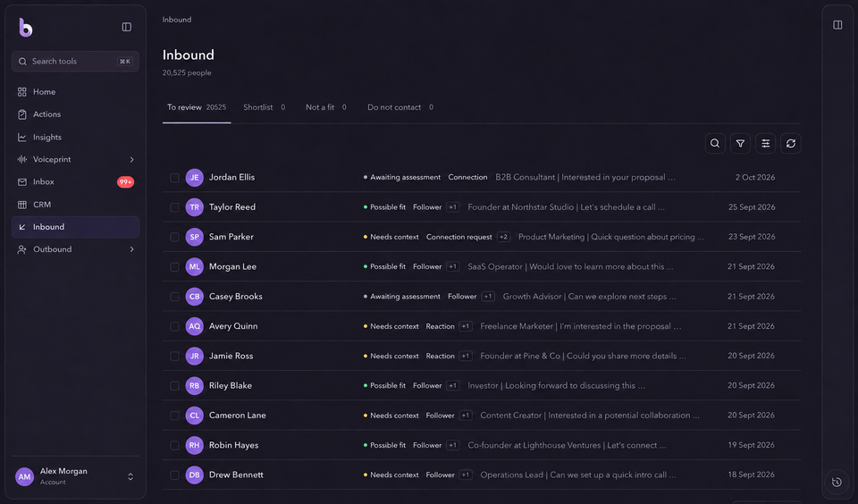Click 'Co-founder at Lighthouse Ventures' message
The height and width of the screenshot is (504, 858).
coord(567,445)
